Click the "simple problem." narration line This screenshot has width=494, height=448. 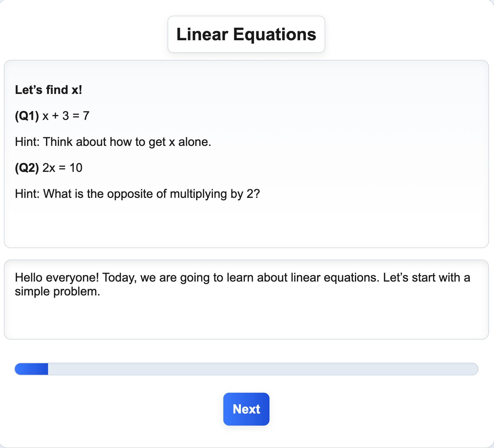click(x=57, y=292)
